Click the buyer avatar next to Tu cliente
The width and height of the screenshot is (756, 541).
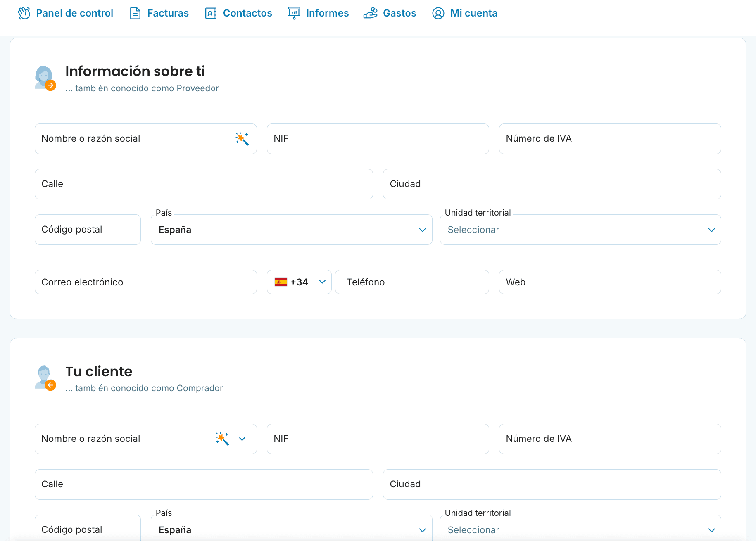point(45,377)
